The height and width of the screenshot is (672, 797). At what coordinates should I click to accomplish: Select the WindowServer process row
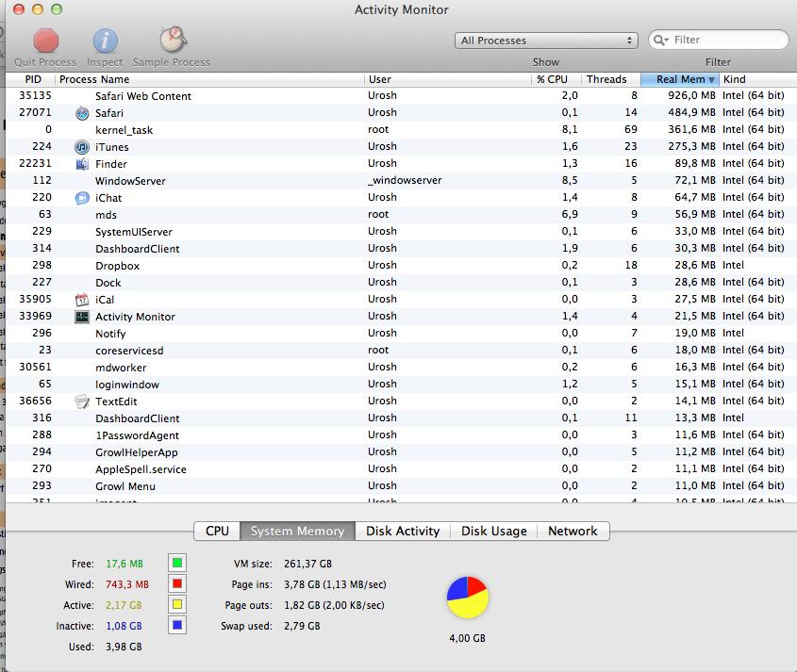coord(401,181)
